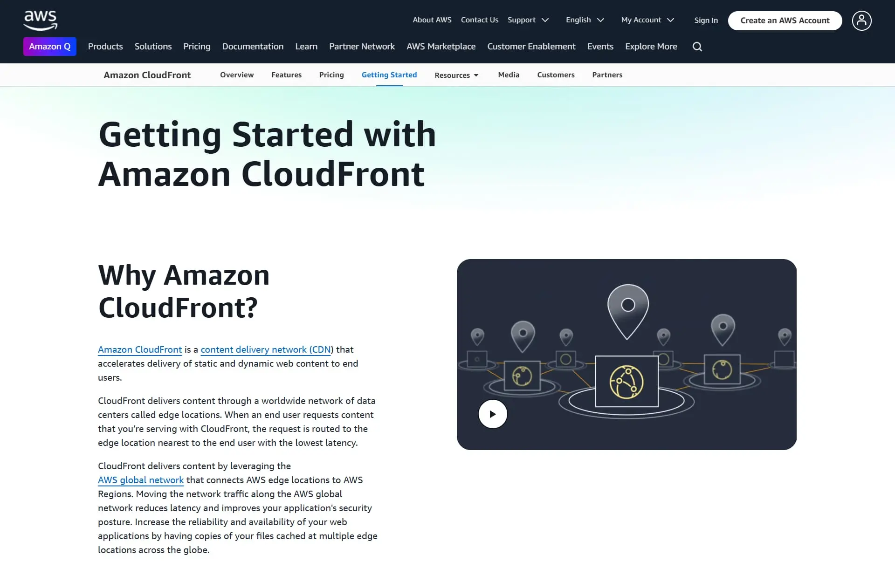The height and width of the screenshot is (588, 895).
Task: Click the Getting Started tab
Action: coord(389,74)
